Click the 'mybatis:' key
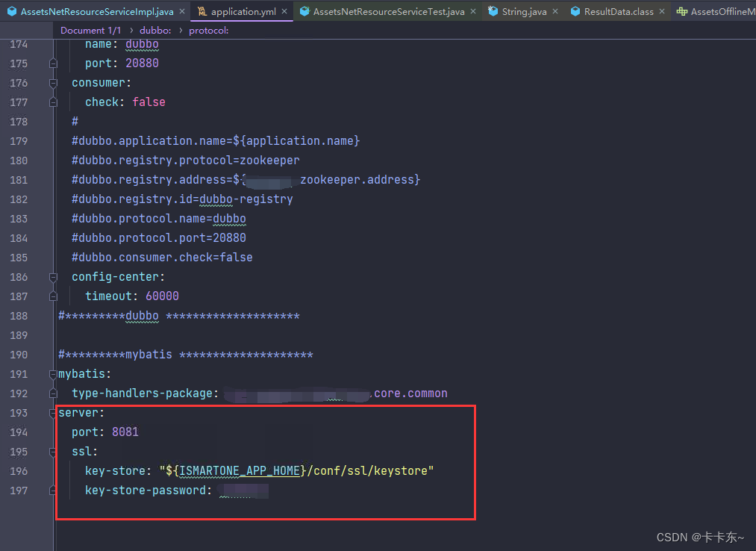 click(85, 374)
